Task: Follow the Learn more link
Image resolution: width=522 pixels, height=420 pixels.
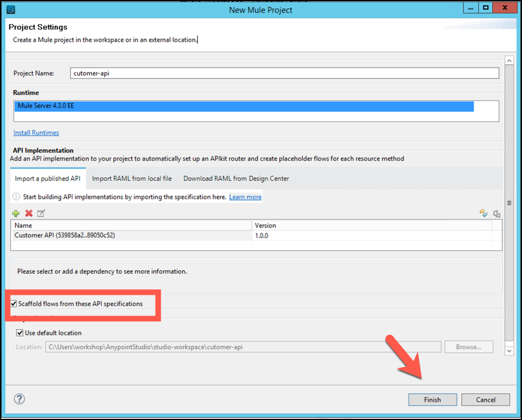Action: point(246,197)
